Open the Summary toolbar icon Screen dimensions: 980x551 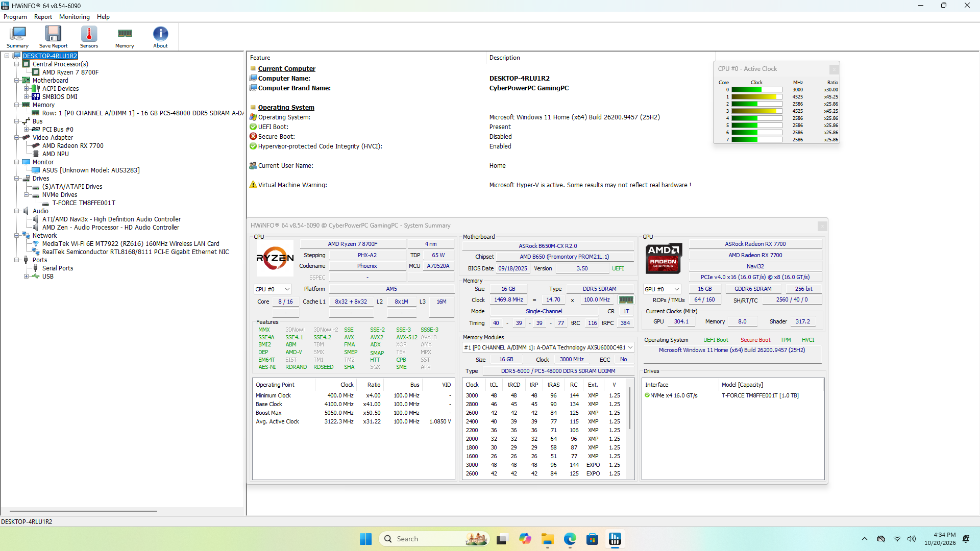point(18,37)
